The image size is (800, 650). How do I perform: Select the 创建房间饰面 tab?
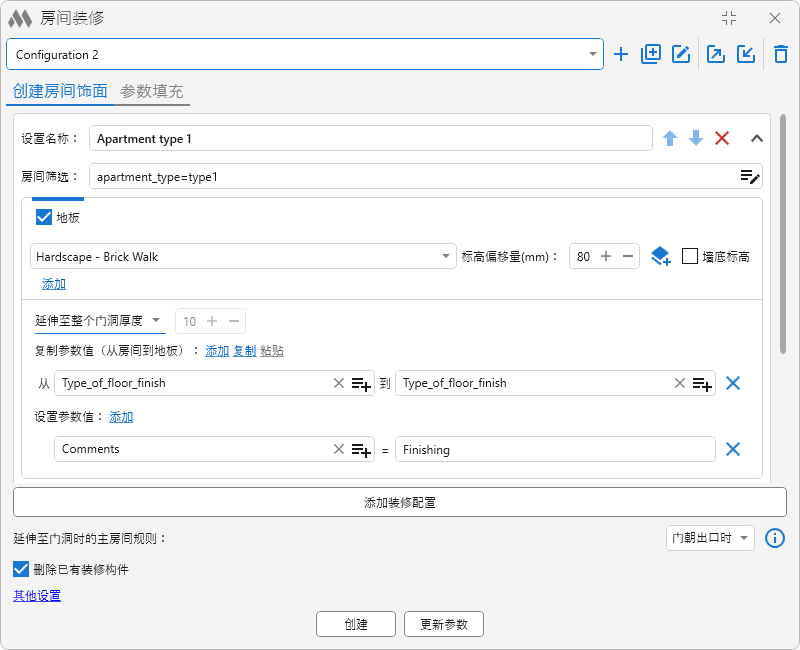[60, 91]
